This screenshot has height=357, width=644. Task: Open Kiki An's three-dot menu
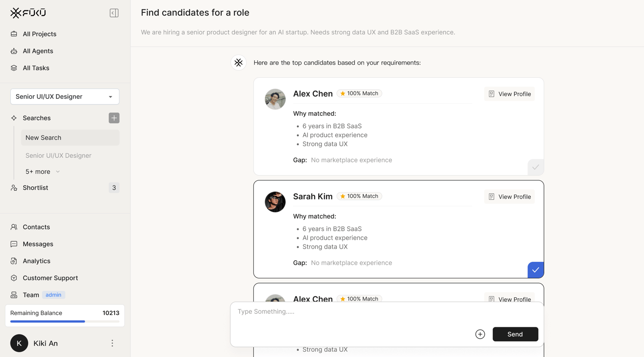[112, 343]
